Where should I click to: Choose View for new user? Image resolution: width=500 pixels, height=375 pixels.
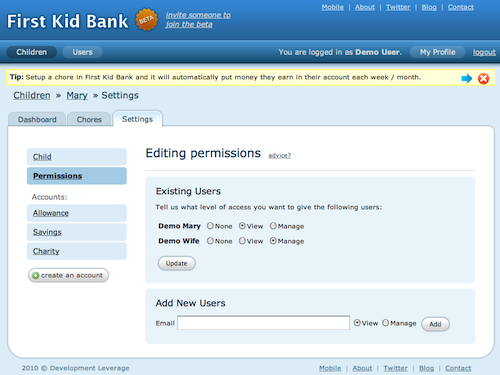coord(357,323)
